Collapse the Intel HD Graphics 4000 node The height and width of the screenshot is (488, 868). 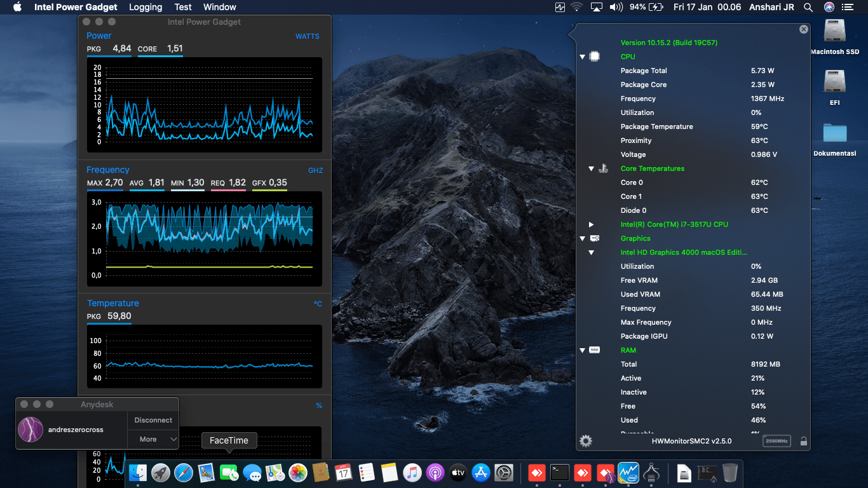[591, 253]
